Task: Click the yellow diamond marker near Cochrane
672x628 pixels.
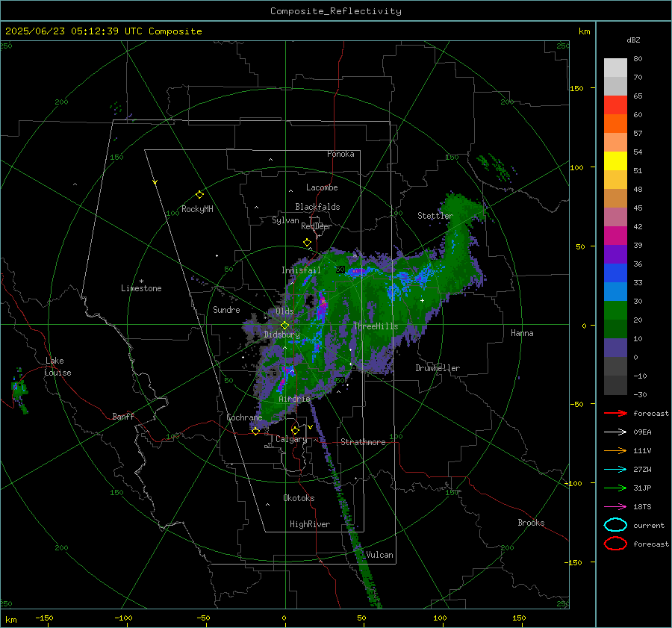Action: point(256,432)
